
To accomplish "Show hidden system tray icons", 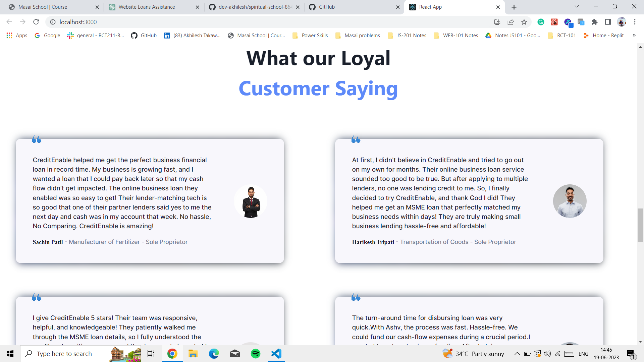I will point(517,354).
